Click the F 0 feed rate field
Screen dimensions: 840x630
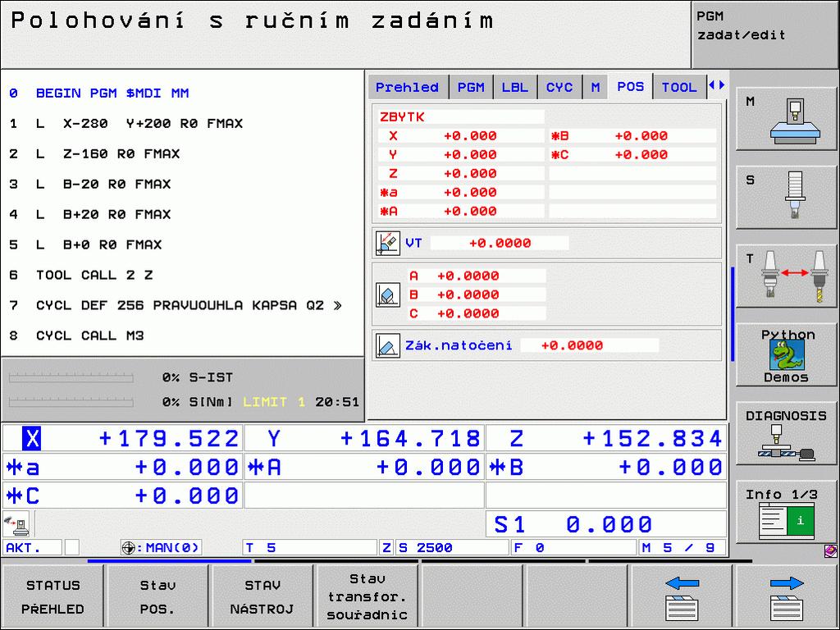pyautogui.click(x=573, y=547)
